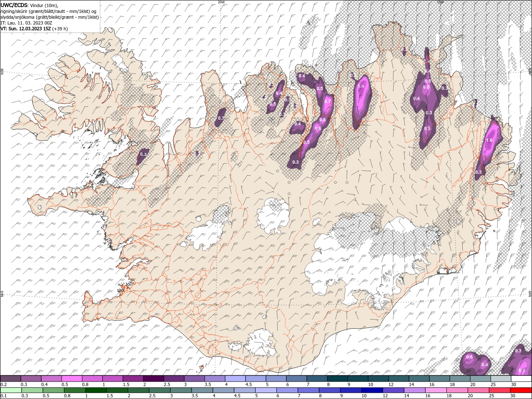Pick the red swatch labeled 30 in the lower legend
This screenshot has width=532, height=399.
520,390
